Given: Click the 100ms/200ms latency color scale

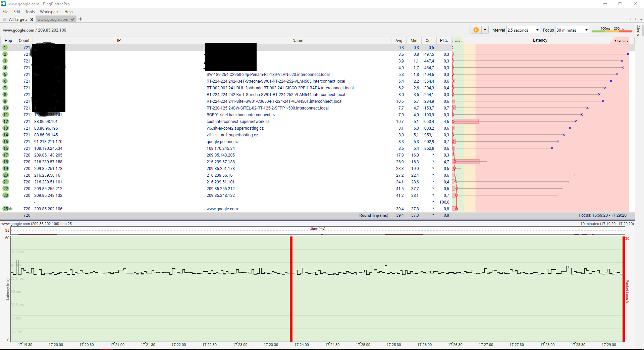Looking at the screenshot, I should pyautogui.click(x=612, y=30).
